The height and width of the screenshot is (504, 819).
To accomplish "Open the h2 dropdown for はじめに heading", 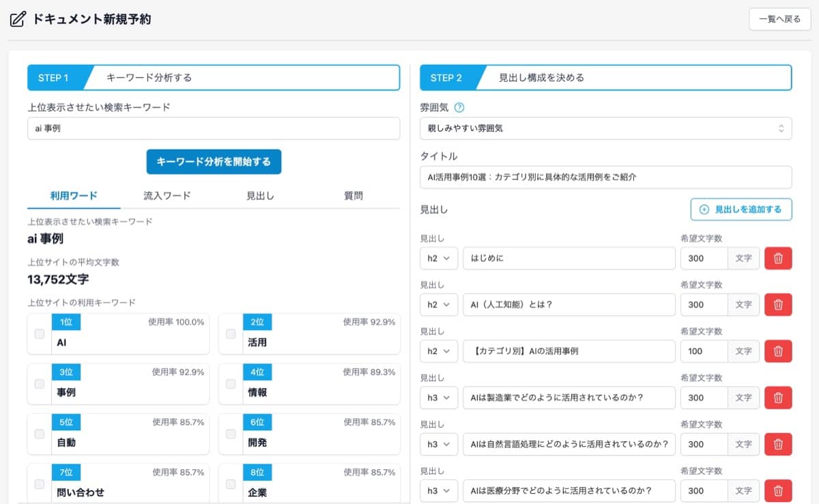I will 438,258.
